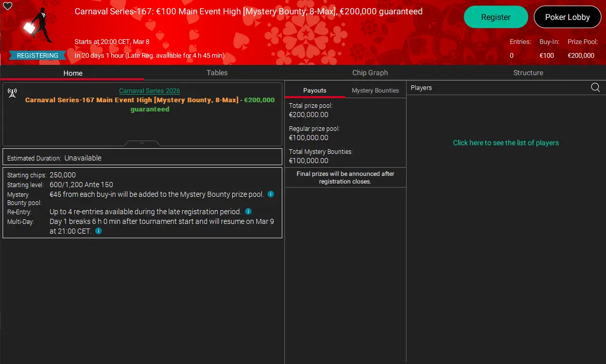Click info icon beside Re-Entry description
Viewport: 606px width, 364px height.
[x=248, y=211]
